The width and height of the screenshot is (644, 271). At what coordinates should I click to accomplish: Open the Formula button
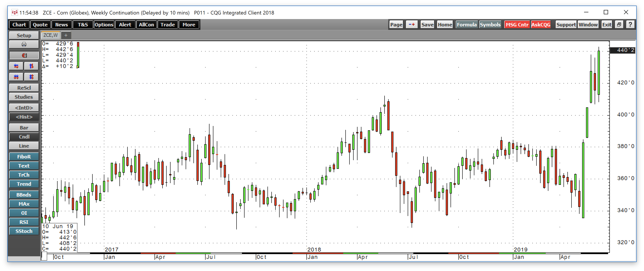[467, 24]
